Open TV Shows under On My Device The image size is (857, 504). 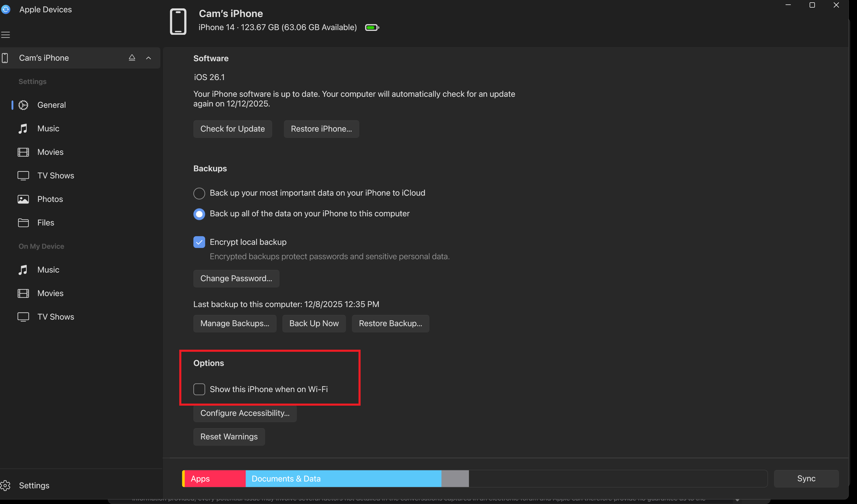[55, 317]
